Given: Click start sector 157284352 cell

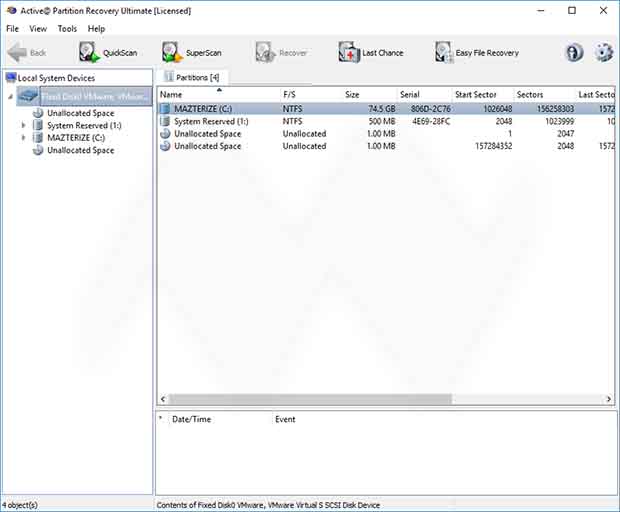Looking at the screenshot, I should pos(493,146).
